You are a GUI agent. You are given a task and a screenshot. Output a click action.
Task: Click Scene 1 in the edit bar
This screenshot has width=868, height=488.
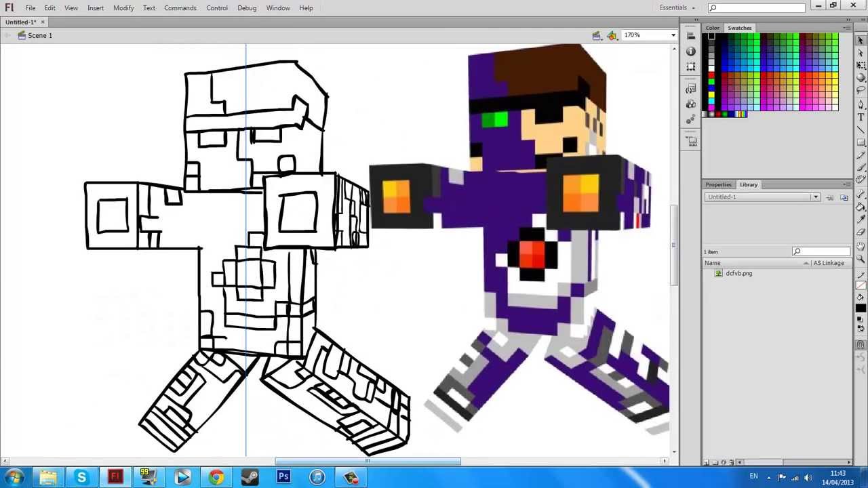click(40, 35)
